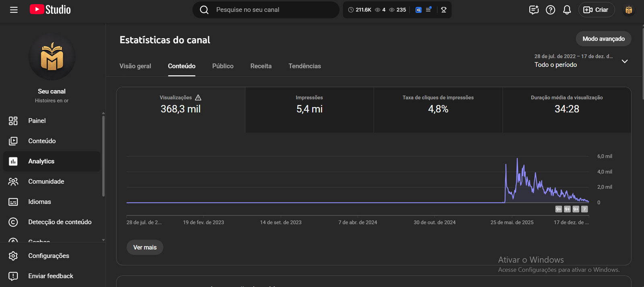Open the Criar creation menu

pyautogui.click(x=596, y=10)
